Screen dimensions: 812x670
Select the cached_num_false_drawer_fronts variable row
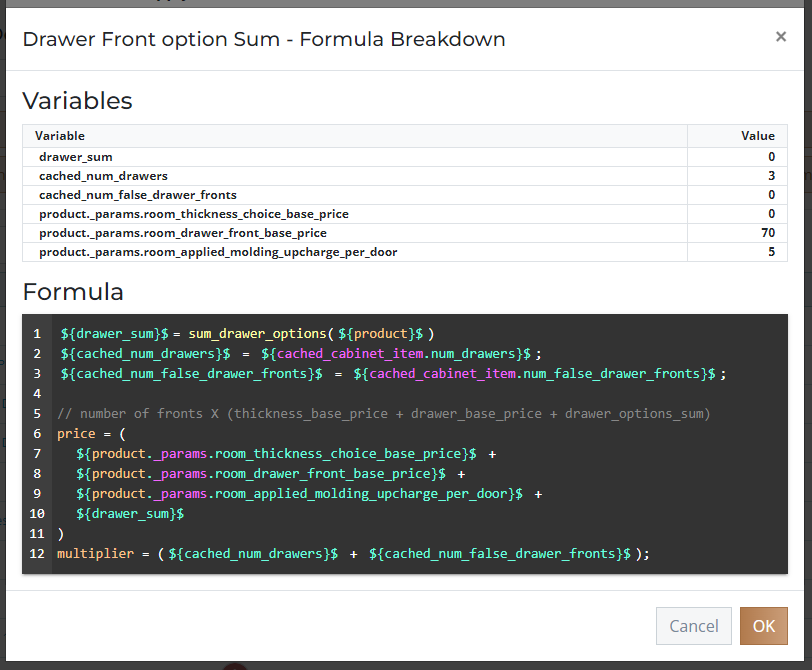(404, 195)
